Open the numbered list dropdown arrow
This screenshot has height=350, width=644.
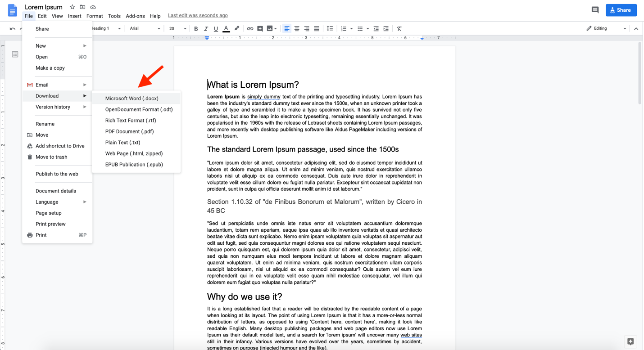coord(351,29)
